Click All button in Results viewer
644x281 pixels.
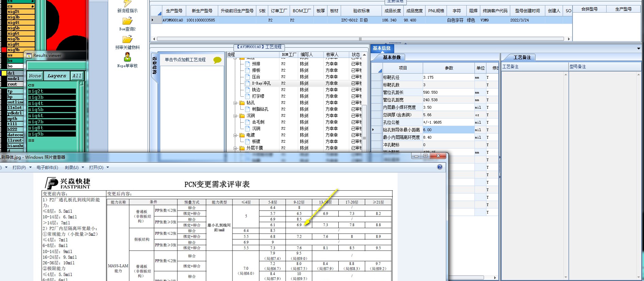click(77, 76)
